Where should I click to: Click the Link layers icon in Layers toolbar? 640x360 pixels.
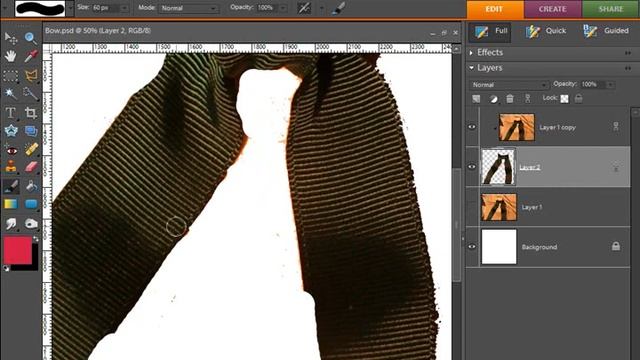[527, 98]
